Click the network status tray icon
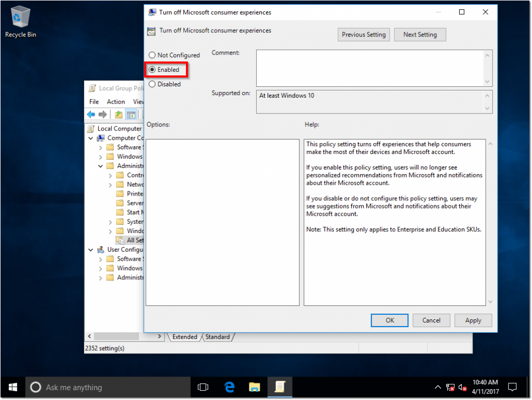The width and height of the screenshot is (532, 400). 450,388
